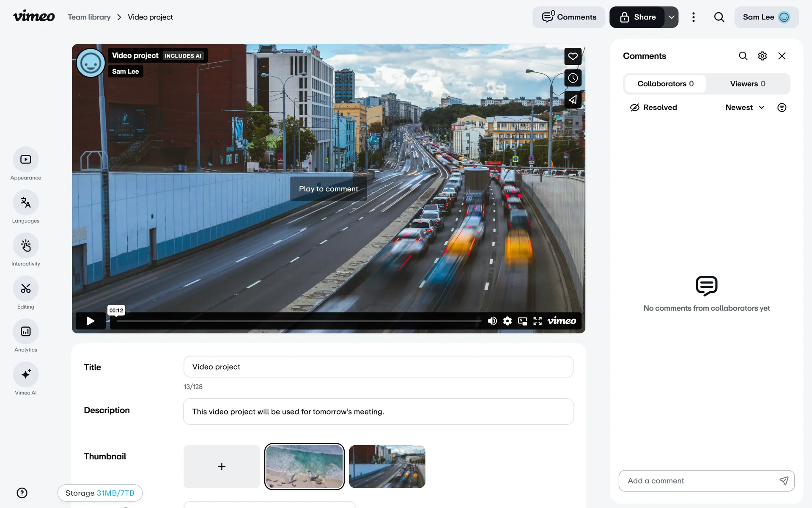The image size is (812, 508).
Task: Open the Languages sidebar tool
Action: [x=26, y=203]
